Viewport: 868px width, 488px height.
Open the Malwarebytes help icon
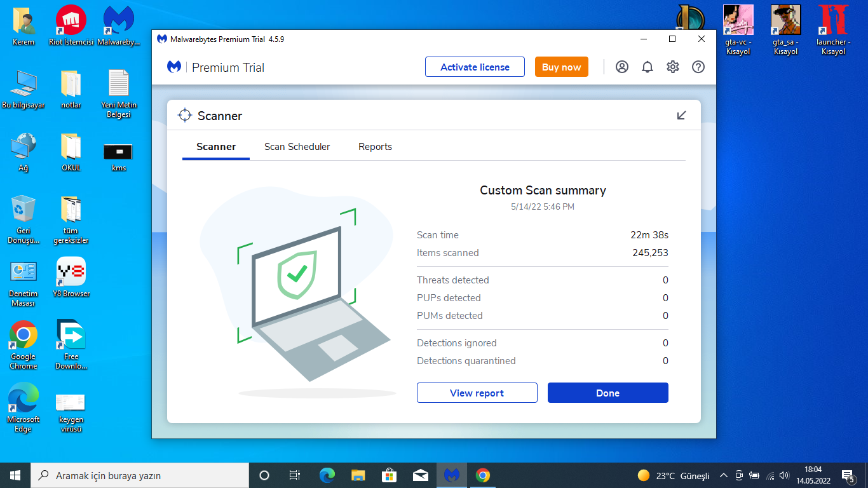(698, 67)
